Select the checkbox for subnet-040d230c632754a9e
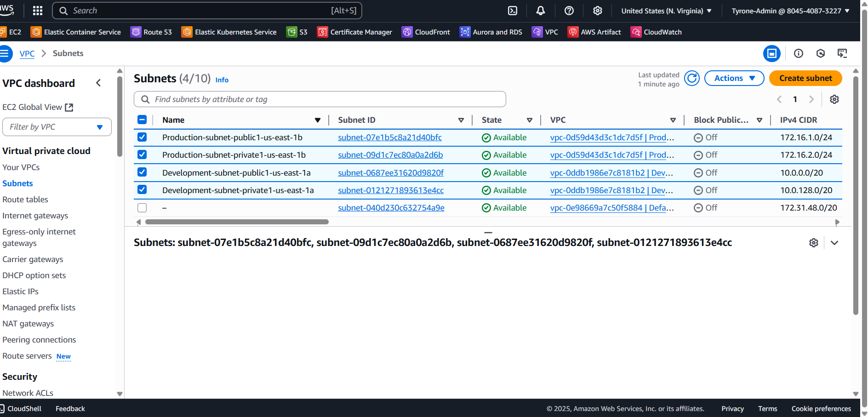Screen dimensions: 868x417 (142, 207)
